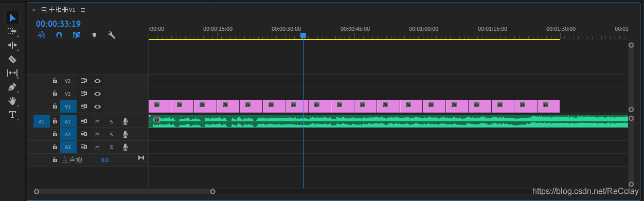Click ruler at 00:00:45:00
Viewport: 644px width, 201px height.
355,29
